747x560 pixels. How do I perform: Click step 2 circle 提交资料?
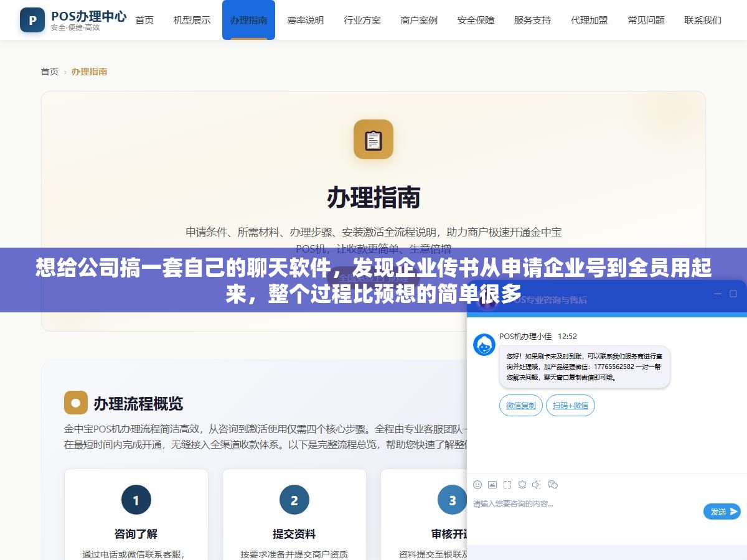(294, 500)
